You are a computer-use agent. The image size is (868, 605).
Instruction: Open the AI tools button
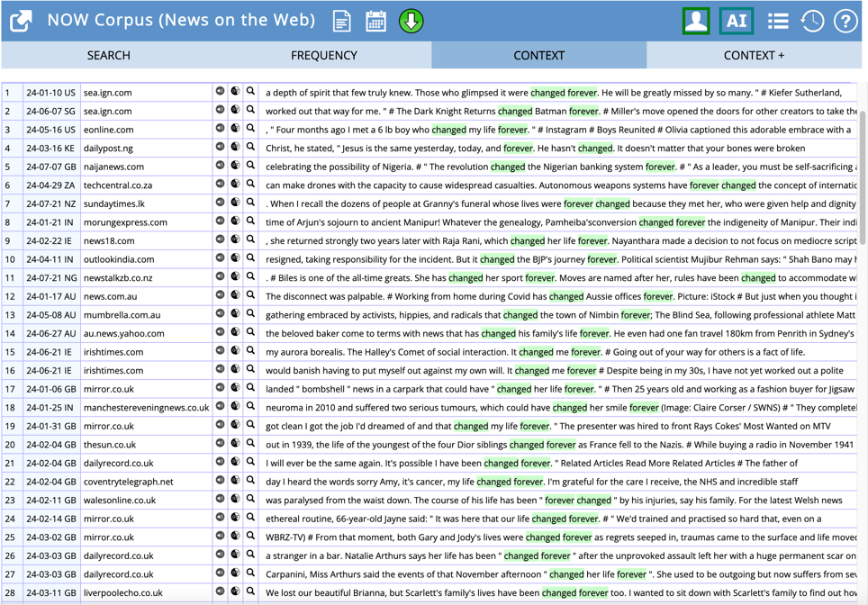(x=737, y=21)
